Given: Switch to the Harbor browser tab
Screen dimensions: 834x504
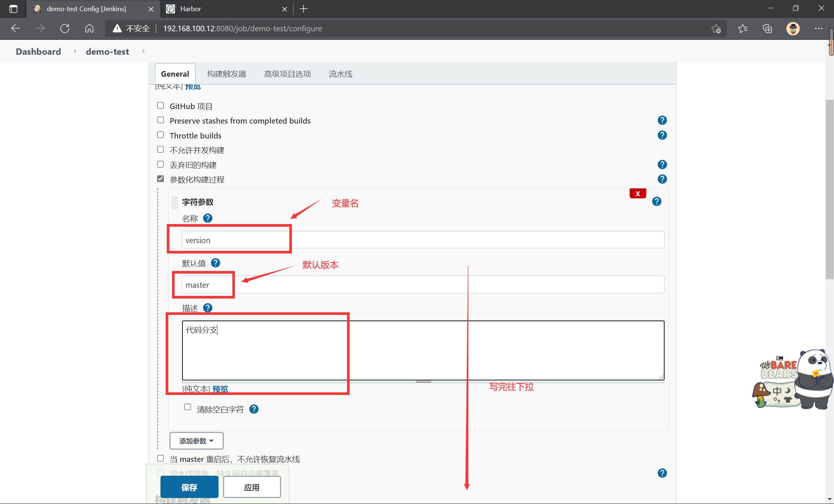Looking at the screenshot, I should (x=208, y=9).
